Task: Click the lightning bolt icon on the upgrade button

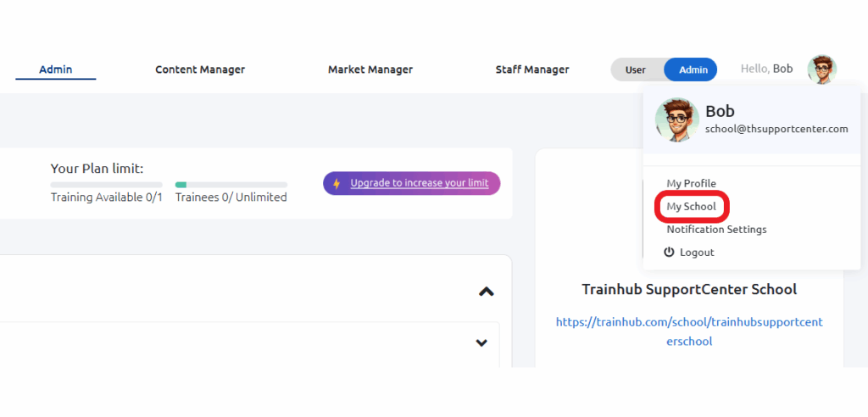Action: 337,183
